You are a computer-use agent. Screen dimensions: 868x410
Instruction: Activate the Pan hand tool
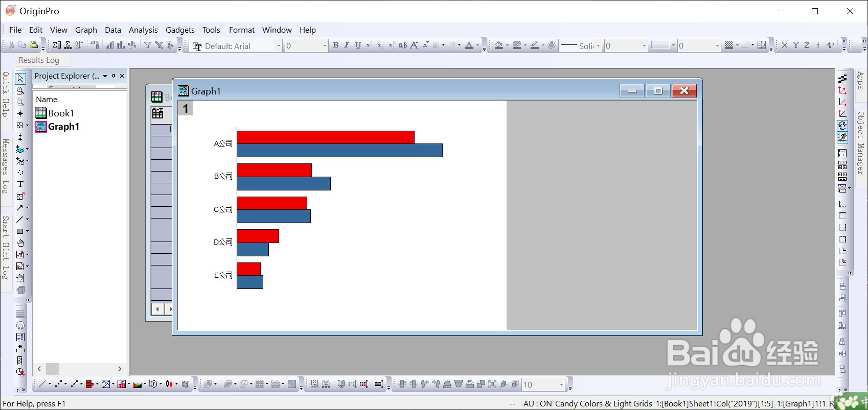[20, 243]
